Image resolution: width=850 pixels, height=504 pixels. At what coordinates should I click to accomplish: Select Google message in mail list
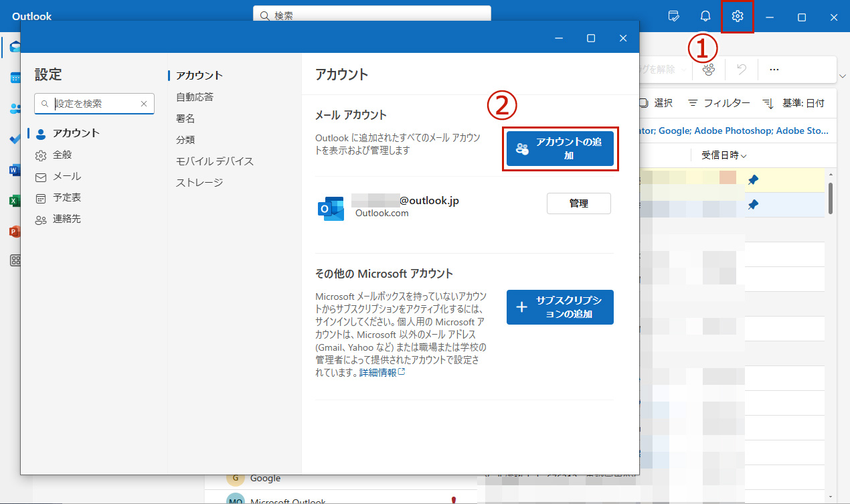[265, 479]
